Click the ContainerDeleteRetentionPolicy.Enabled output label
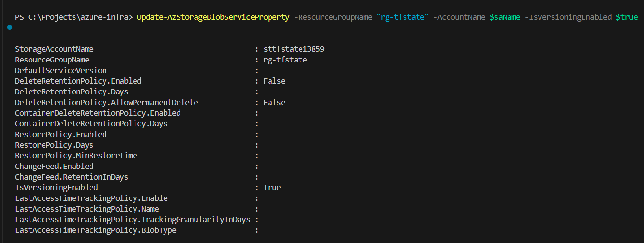Image resolution: width=644 pixels, height=243 pixels. pyautogui.click(x=98, y=113)
